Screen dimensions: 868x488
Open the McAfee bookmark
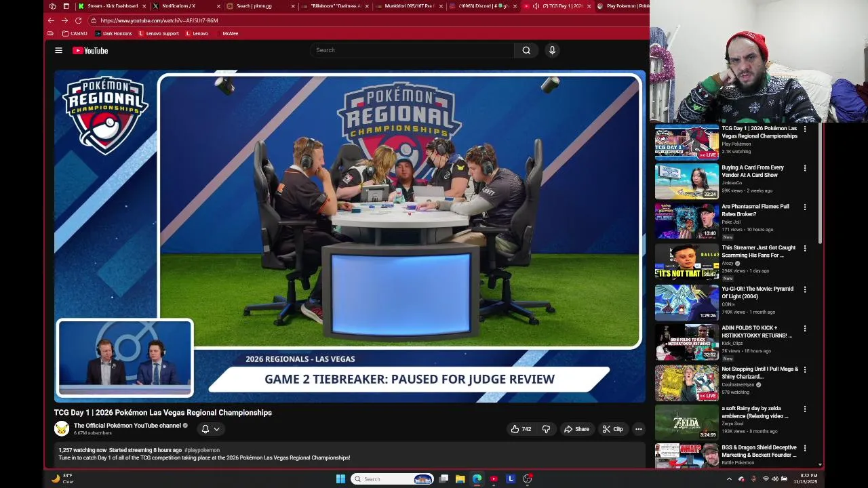(230, 33)
